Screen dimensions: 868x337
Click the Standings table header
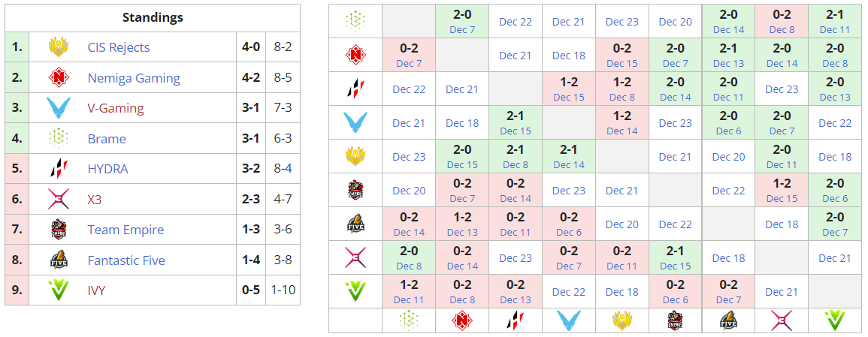pos(152,17)
